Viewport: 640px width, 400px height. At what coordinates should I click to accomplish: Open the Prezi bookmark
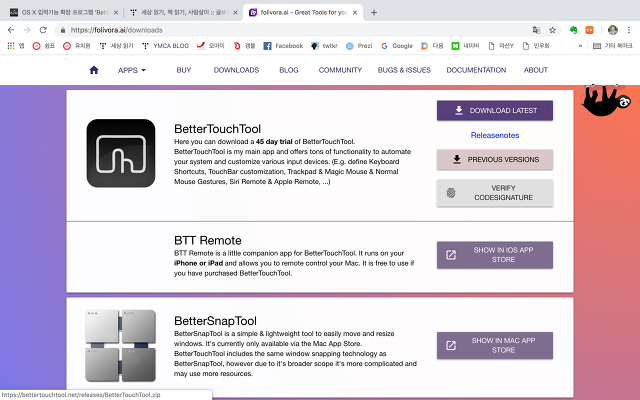(359, 46)
